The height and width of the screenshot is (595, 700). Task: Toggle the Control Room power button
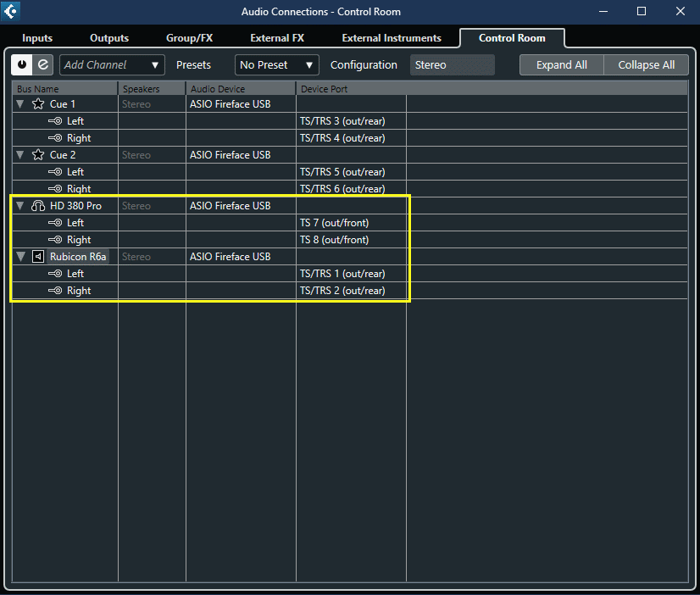click(22, 65)
